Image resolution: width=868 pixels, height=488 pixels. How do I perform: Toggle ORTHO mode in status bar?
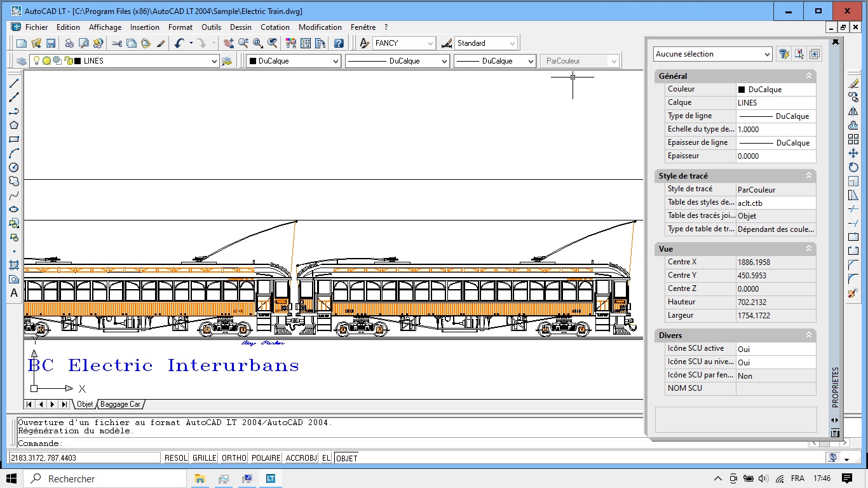point(234,458)
